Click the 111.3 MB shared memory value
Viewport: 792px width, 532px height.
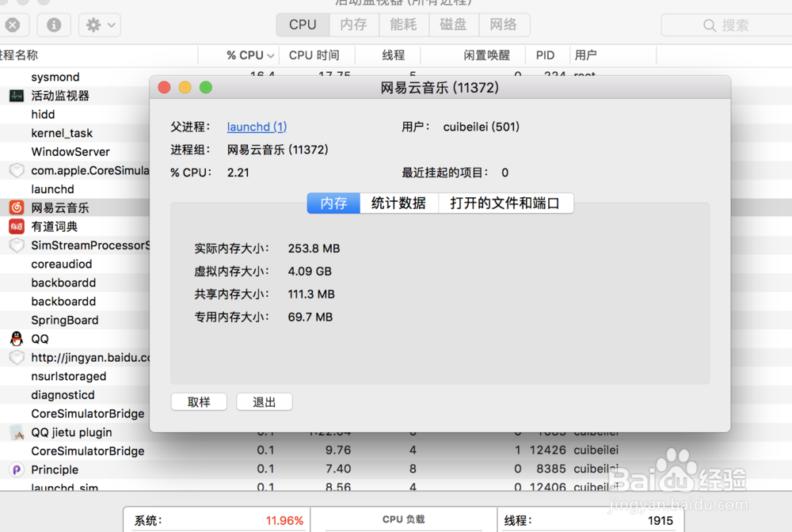click(x=311, y=294)
